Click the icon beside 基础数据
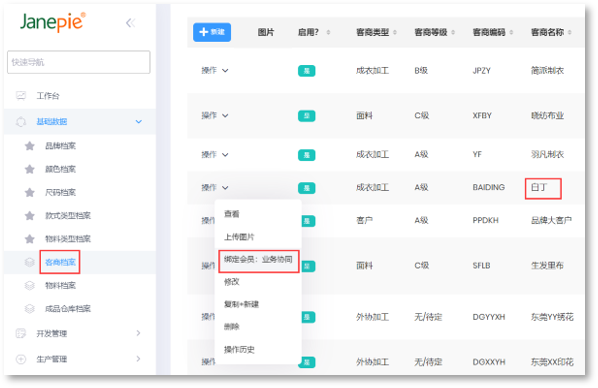 pos(21,121)
